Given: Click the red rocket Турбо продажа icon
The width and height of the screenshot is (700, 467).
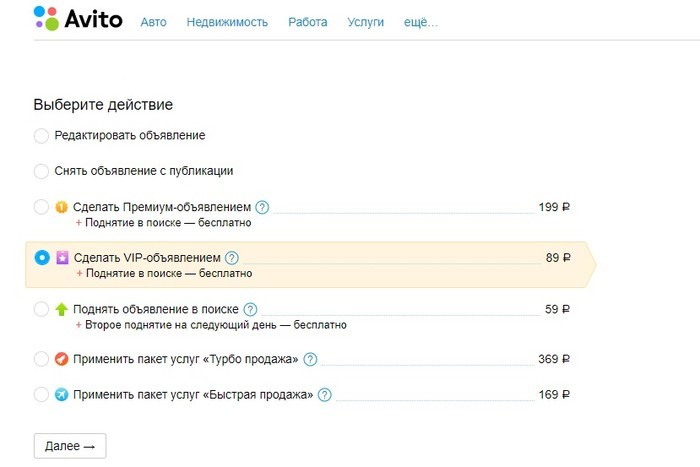Looking at the screenshot, I should coord(61,359).
